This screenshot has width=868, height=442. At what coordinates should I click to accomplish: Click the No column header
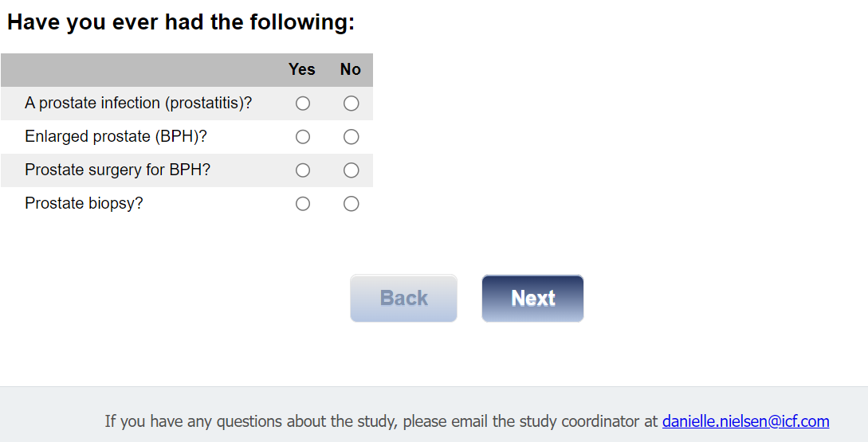351,69
